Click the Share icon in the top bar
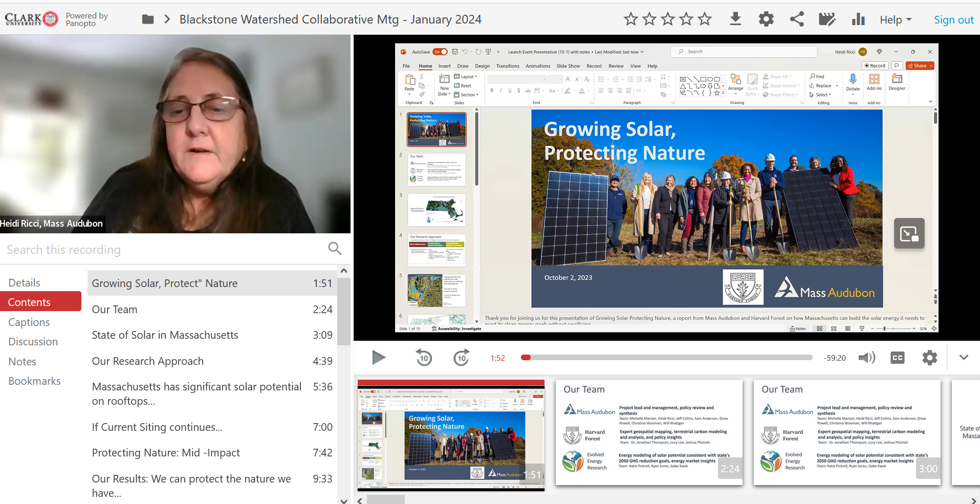This screenshot has height=504, width=980. coord(797,19)
